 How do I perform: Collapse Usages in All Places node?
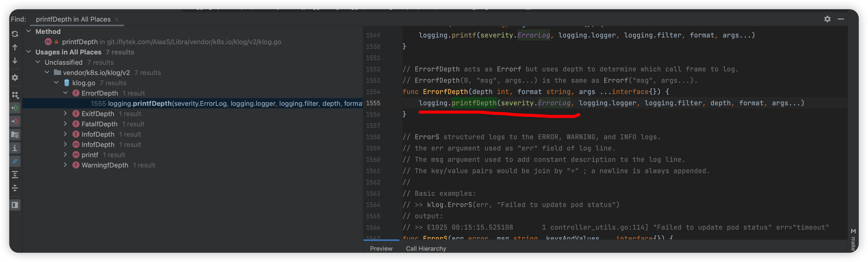[29, 52]
